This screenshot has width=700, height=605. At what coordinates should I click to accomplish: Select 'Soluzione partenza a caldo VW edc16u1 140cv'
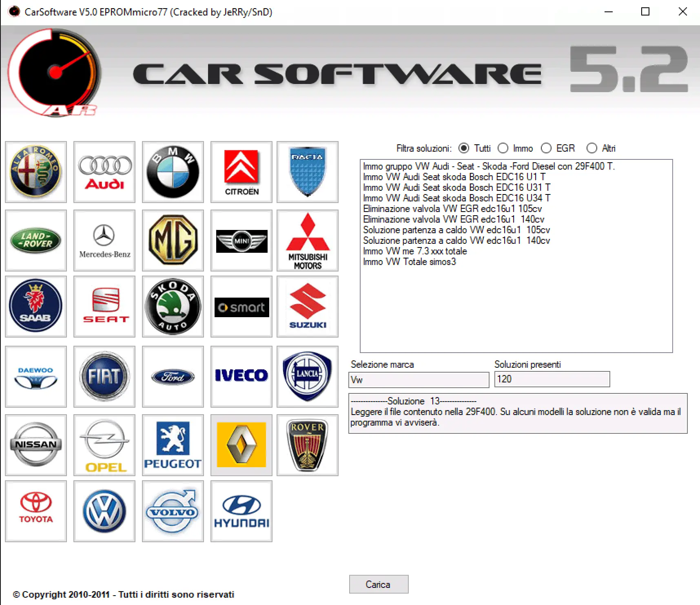coord(456,240)
